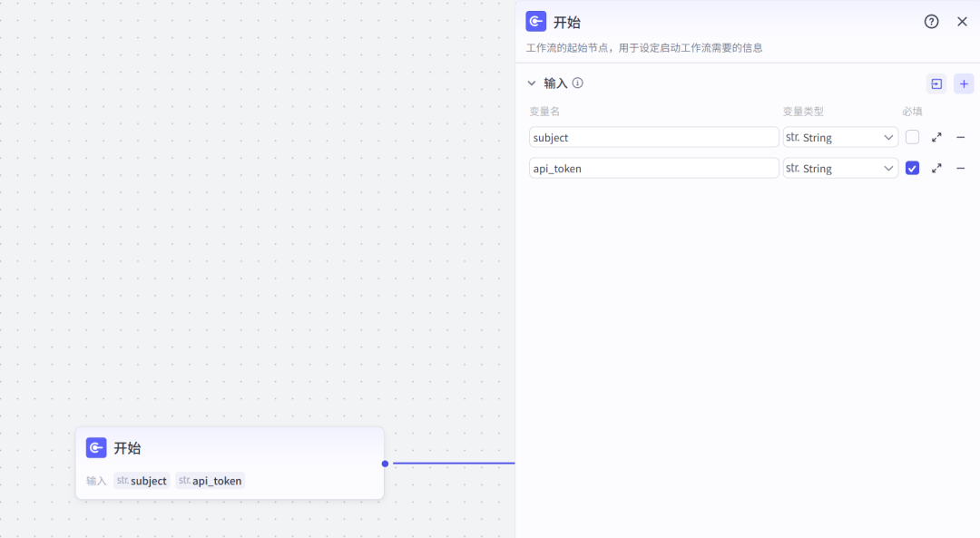Uncheck the 必填 checkbox for api_token
Screen dimensions: 980x538
(x=912, y=168)
